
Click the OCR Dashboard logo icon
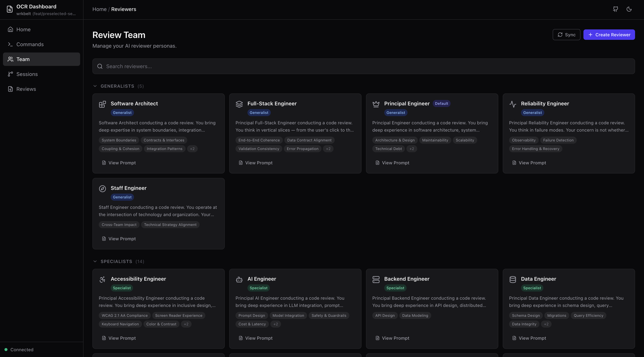(10, 9)
